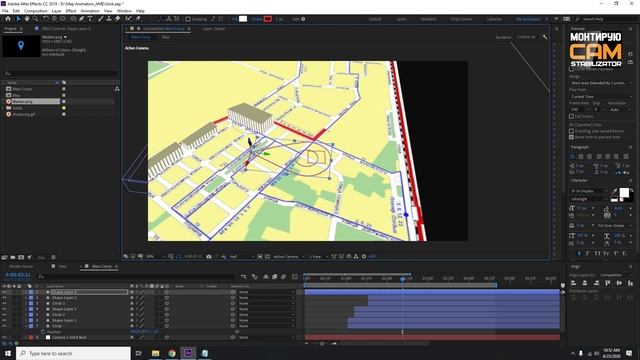Click the Home icon in the toolbar

pos(8,19)
